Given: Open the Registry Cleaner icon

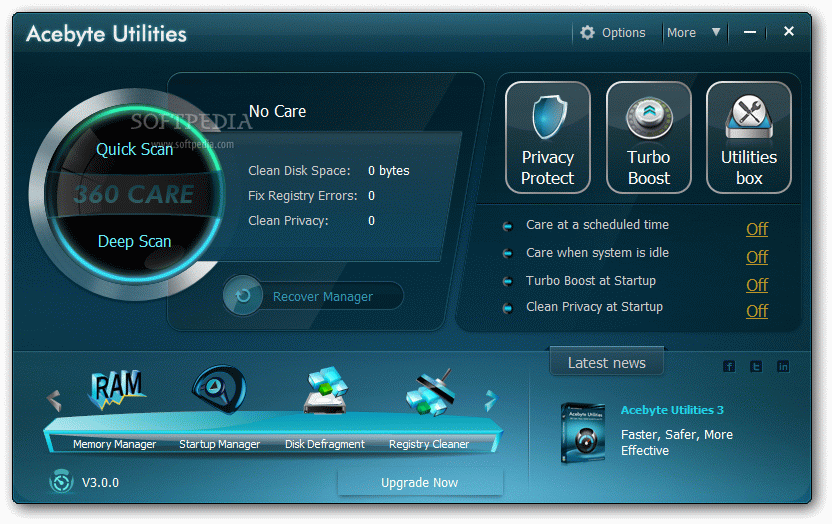Looking at the screenshot, I should pyautogui.click(x=430, y=392).
